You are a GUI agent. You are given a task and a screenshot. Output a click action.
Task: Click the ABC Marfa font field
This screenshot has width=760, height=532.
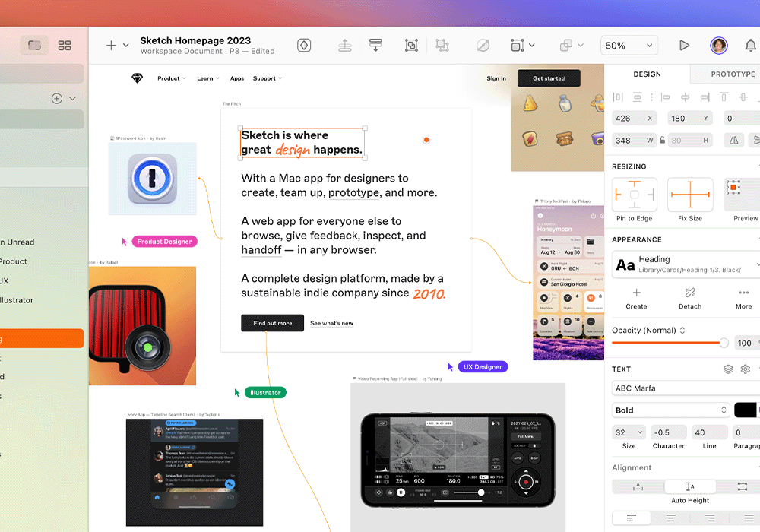click(686, 388)
